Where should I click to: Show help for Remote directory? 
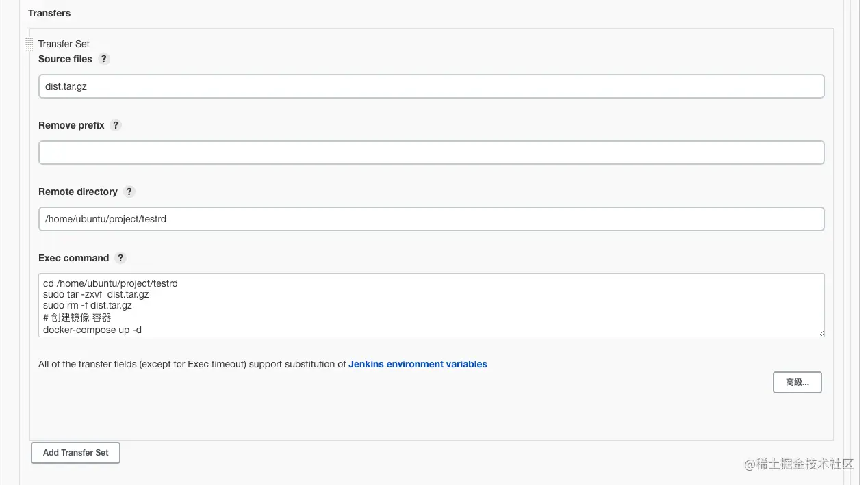129,192
